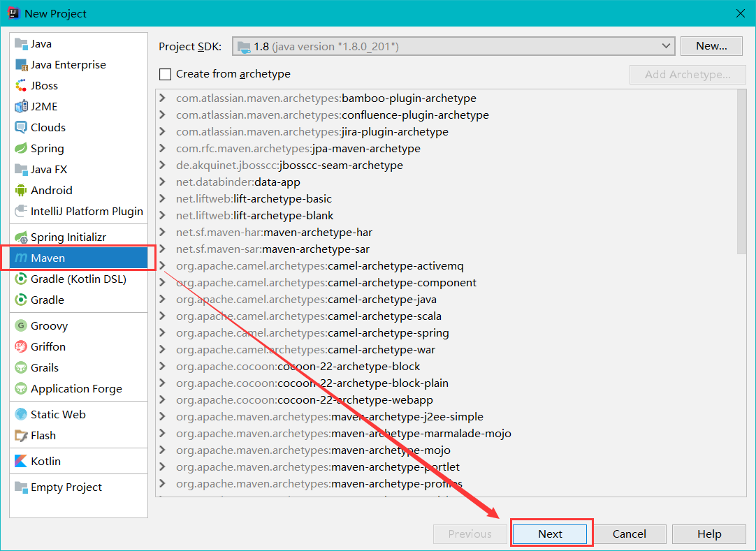
Task: Expand jira-plugin-archetype tree node
Action: (163, 131)
